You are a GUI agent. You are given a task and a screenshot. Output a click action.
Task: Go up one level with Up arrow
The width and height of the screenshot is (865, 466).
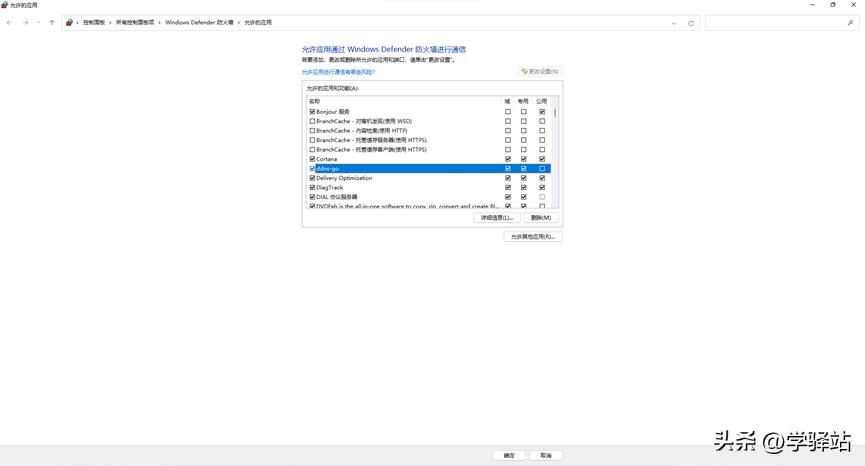(x=52, y=23)
